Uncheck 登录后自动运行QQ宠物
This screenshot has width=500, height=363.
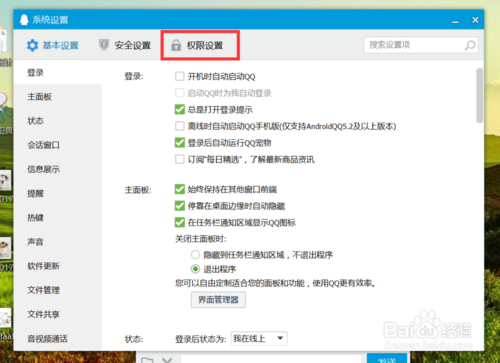[180, 143]
